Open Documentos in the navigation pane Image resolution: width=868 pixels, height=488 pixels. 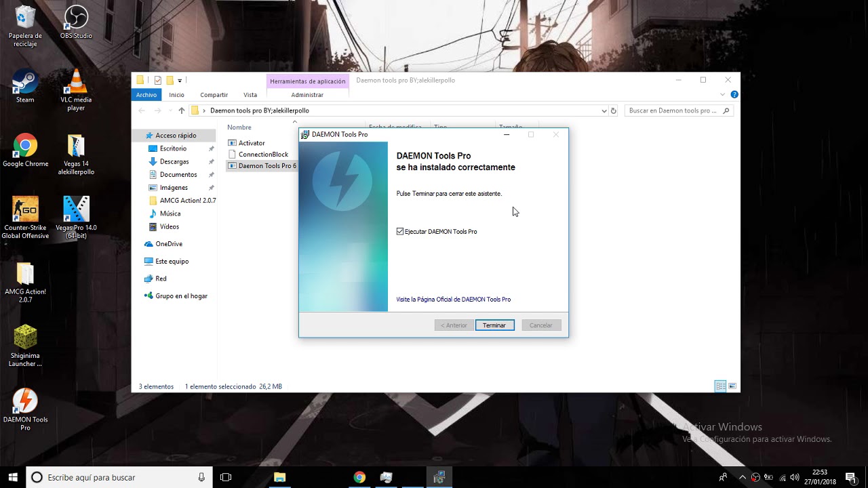[178, 174]
